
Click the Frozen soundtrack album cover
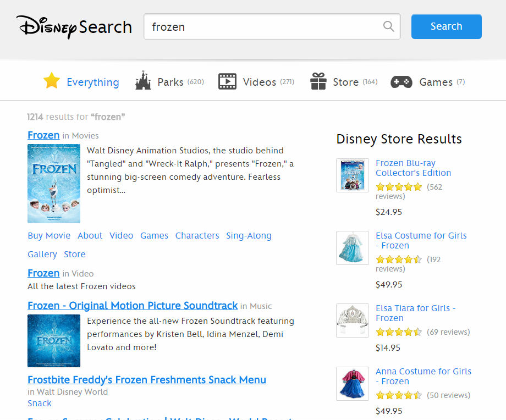54,341
